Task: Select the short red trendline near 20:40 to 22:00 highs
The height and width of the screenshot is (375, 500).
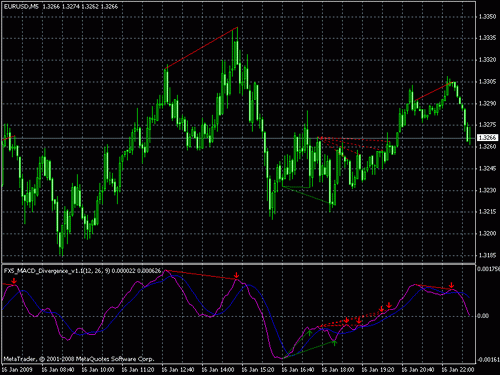Action: pyautogui.click(x=434, y=91)
